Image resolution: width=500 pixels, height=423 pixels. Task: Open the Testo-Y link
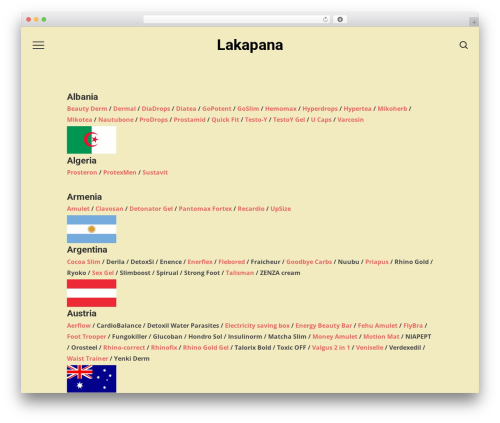click(256, 120)
